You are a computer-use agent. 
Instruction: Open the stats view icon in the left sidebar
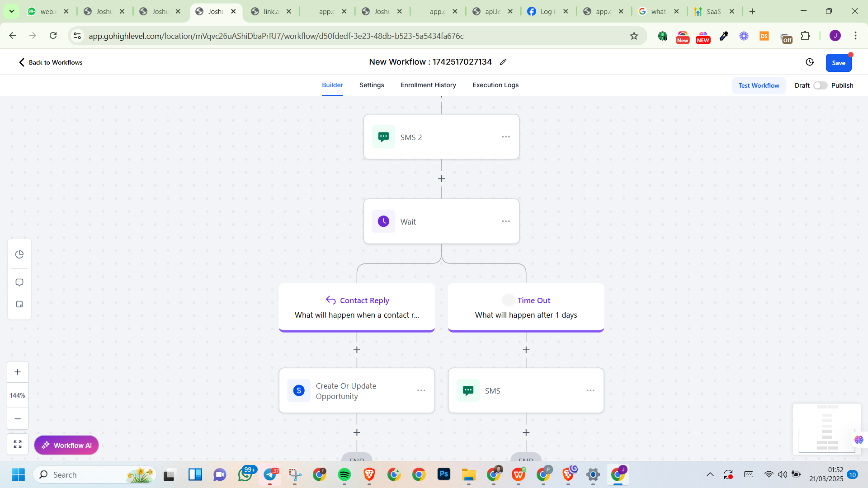[19, 254]
